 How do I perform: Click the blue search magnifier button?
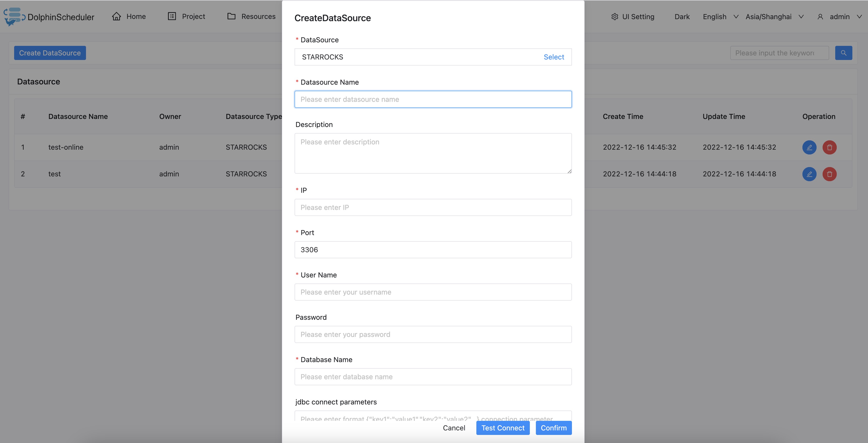[x=843, y=53]
